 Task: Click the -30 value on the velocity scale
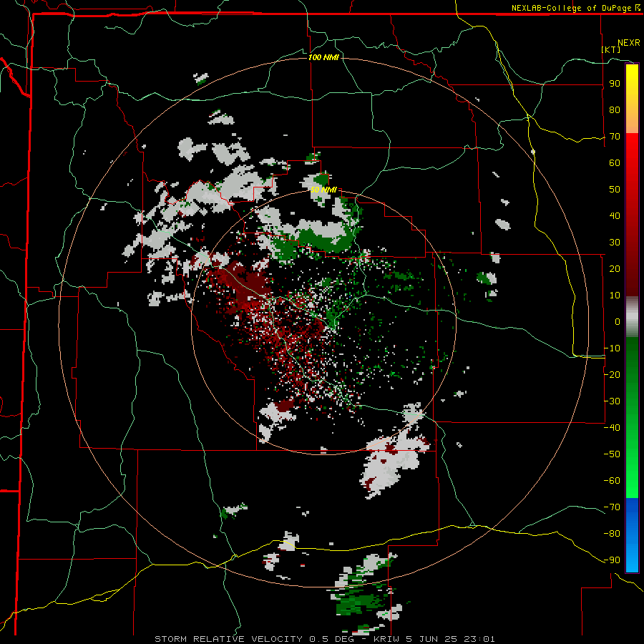pos(612,401)
